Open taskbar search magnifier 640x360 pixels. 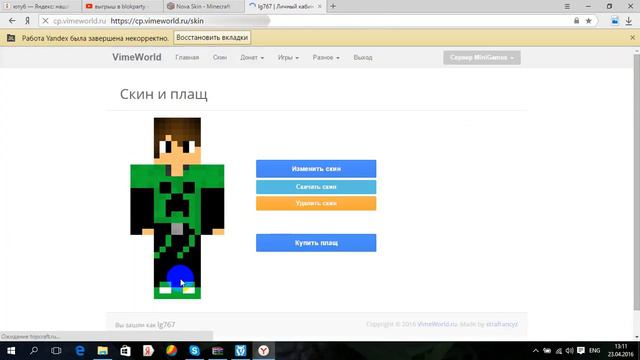pyautogui.click(x=34, y=351)
